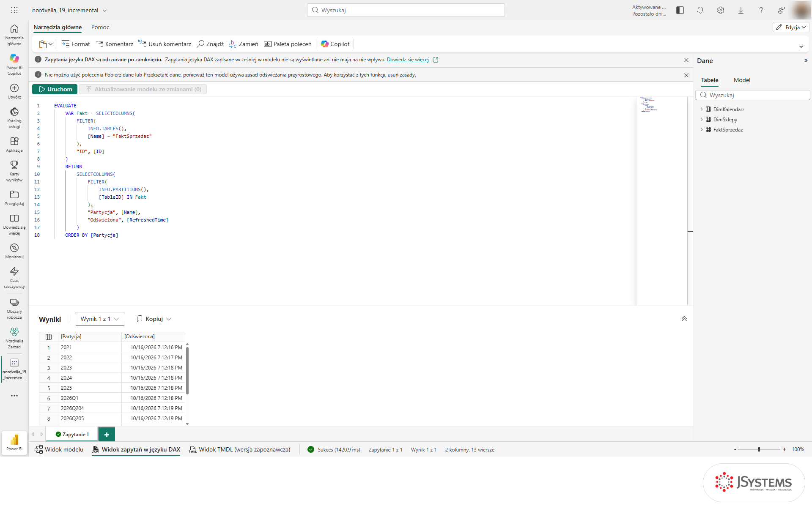Collapse the Dane pane with arrow
Viewport: 812px width, 509px height.
(806, 60)
